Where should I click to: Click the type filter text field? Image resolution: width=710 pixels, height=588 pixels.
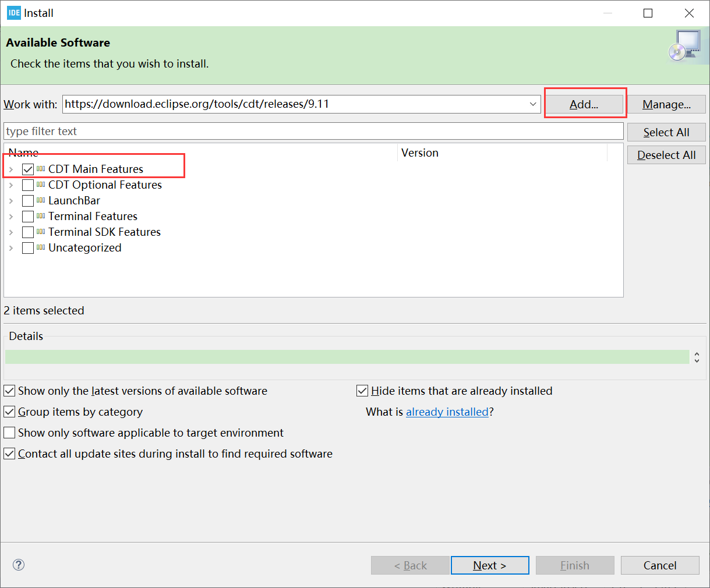(313, 131)
